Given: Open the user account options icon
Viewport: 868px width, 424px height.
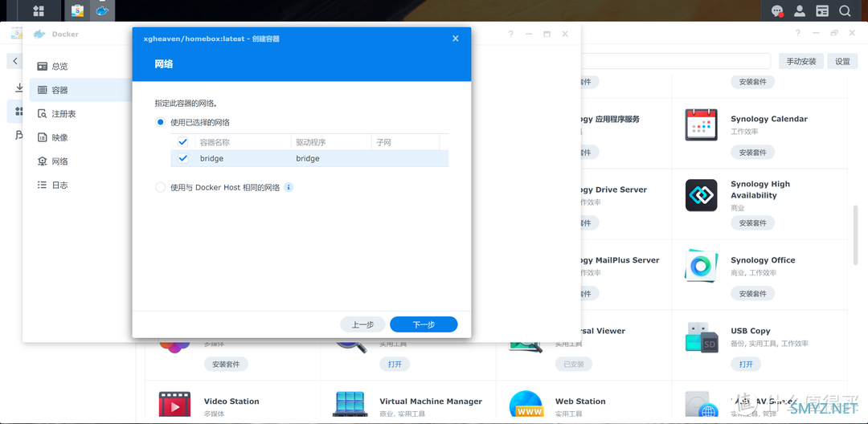Looking at the screenshot, I should point(800,10).
